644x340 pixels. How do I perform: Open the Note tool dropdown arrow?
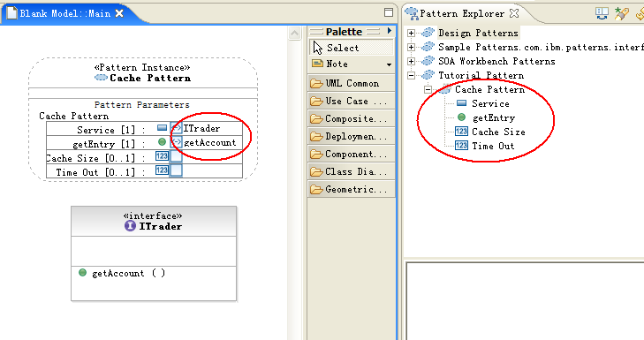(x=389, y=64)
